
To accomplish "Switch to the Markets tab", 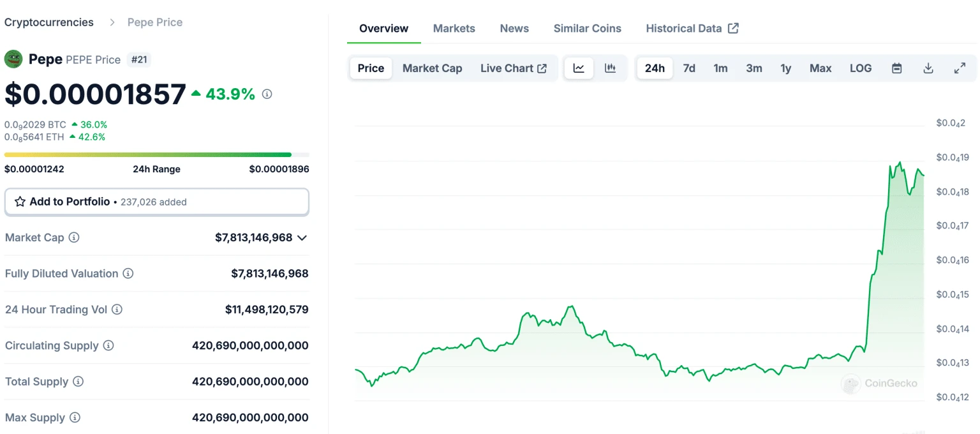I will [x=454, y=28].
